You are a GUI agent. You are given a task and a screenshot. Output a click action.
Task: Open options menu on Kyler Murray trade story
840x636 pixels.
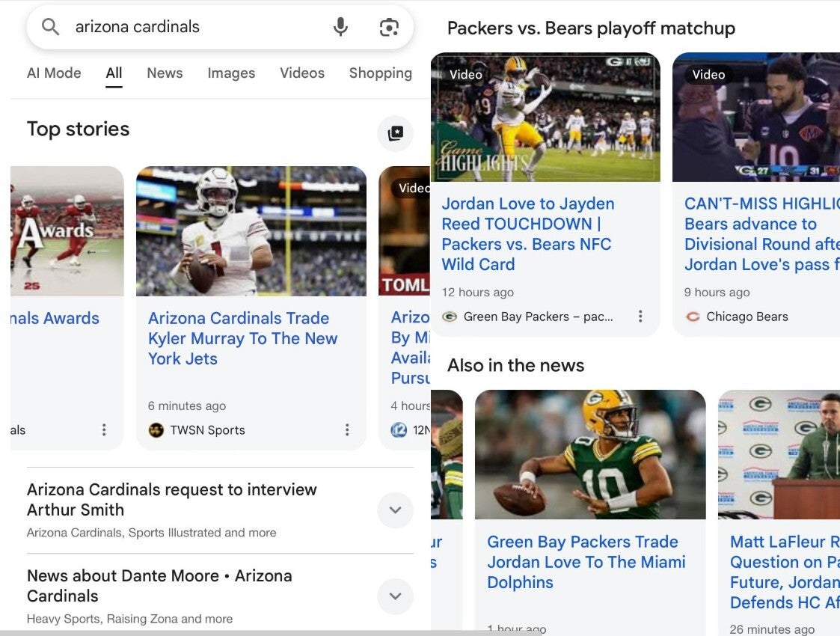click(346, 429)
